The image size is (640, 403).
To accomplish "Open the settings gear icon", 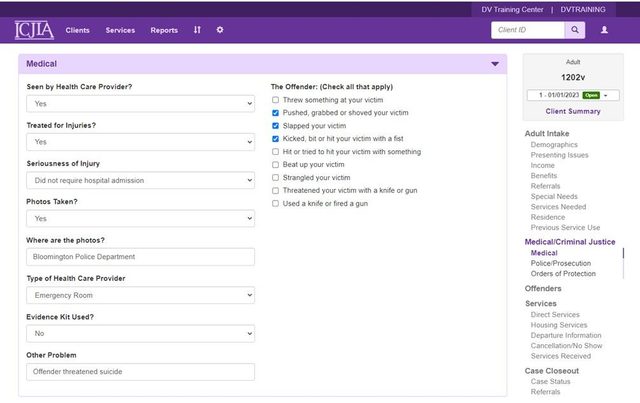I will (x=220, y=30).
